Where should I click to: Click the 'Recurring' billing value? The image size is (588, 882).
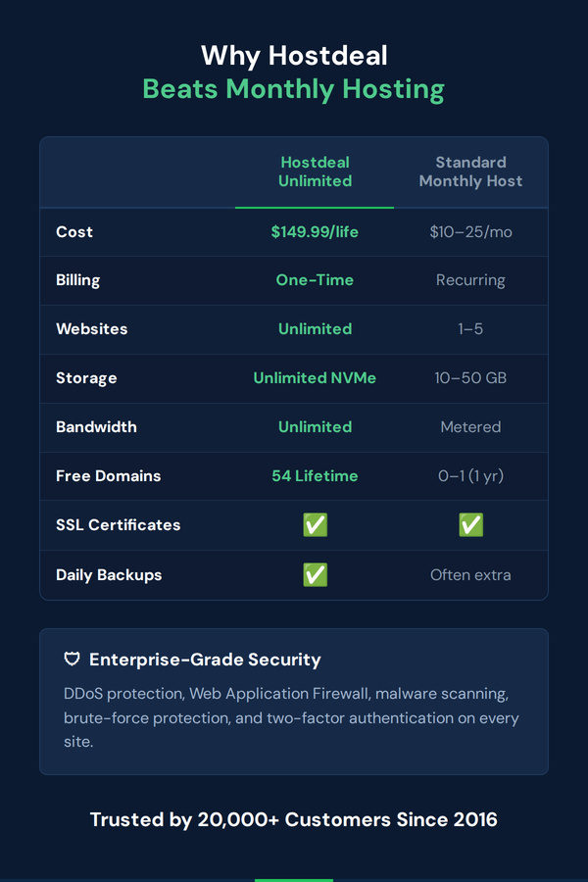point(471,280)
